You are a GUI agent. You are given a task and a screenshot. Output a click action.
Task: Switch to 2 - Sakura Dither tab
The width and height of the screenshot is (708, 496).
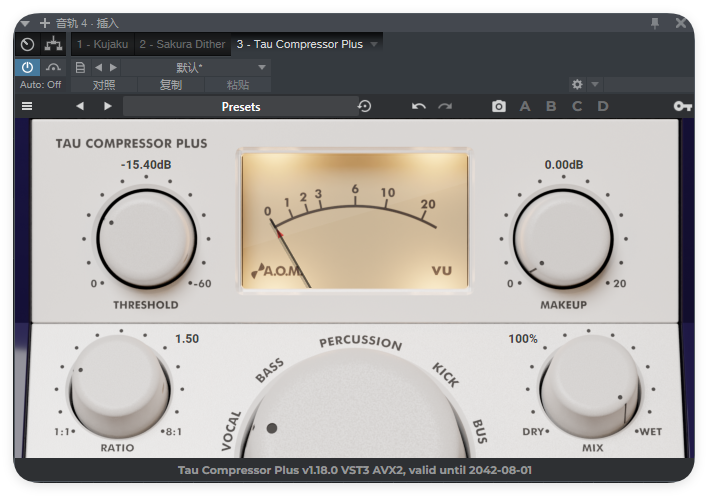[182, 44]
